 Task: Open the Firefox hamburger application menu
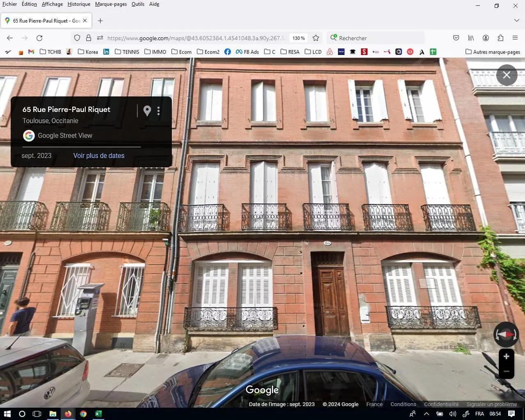tap(515, 38)
